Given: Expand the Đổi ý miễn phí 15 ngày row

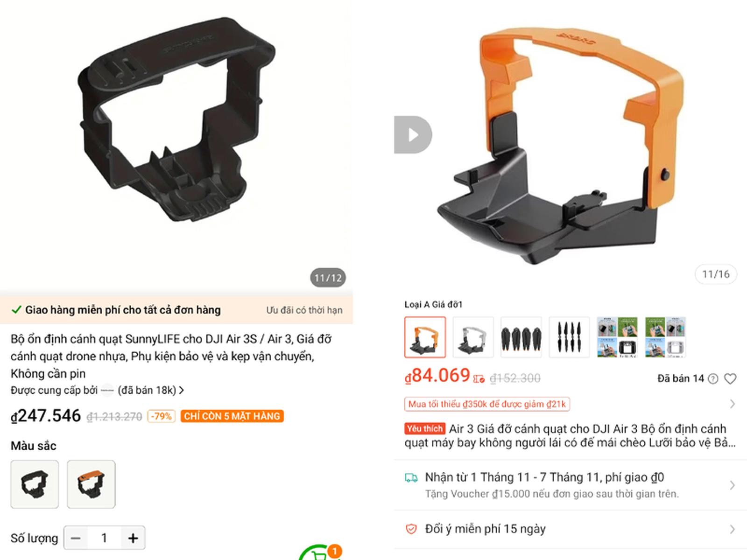Looking at the screenshot, I should pos(570,529).
